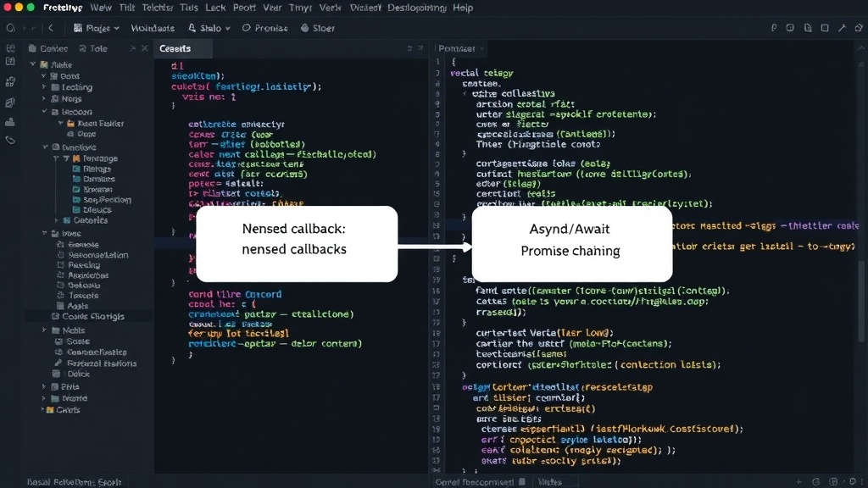Select the Tescets file in tree
Viewport: 868px width, 488px height.
click(x=77, y=296)
